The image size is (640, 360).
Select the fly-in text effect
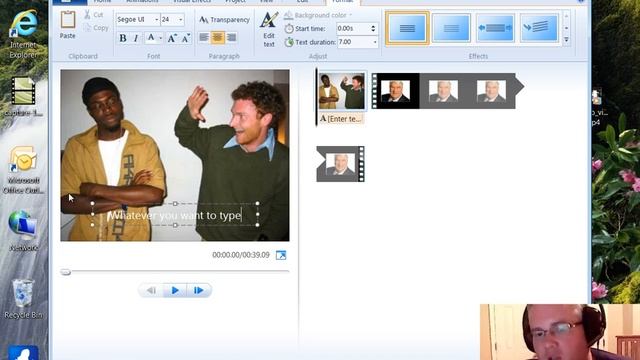[539, 28]
